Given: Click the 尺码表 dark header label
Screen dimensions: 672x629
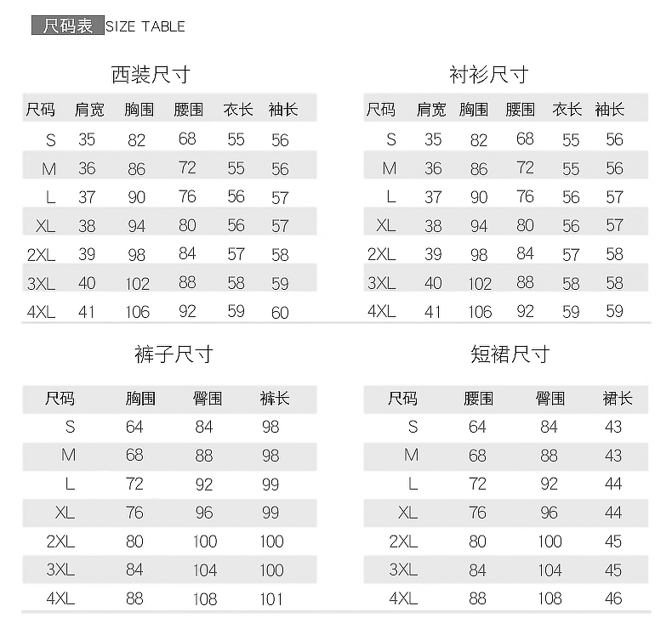Looking at the screenshot, I should point(68,25).
